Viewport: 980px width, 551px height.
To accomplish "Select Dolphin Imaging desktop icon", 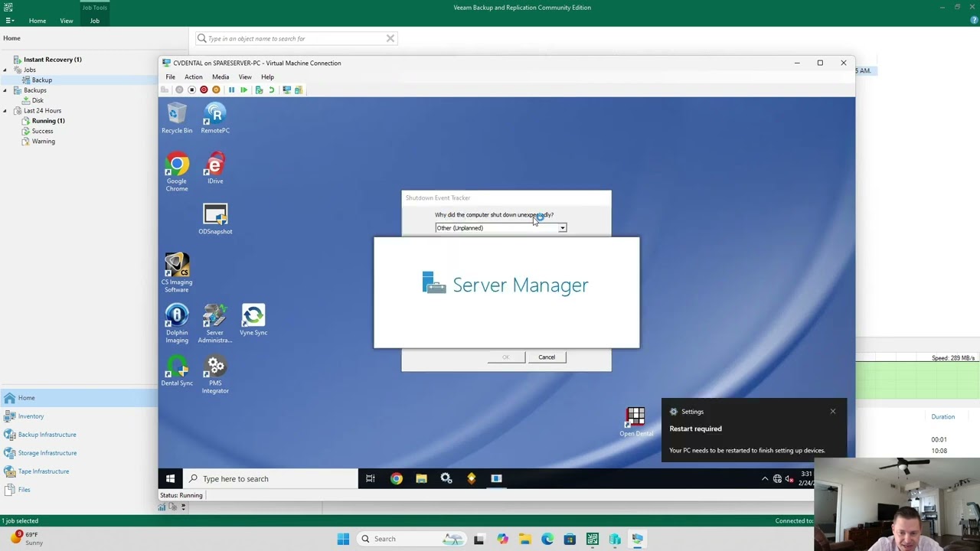I will pos(177,324).
